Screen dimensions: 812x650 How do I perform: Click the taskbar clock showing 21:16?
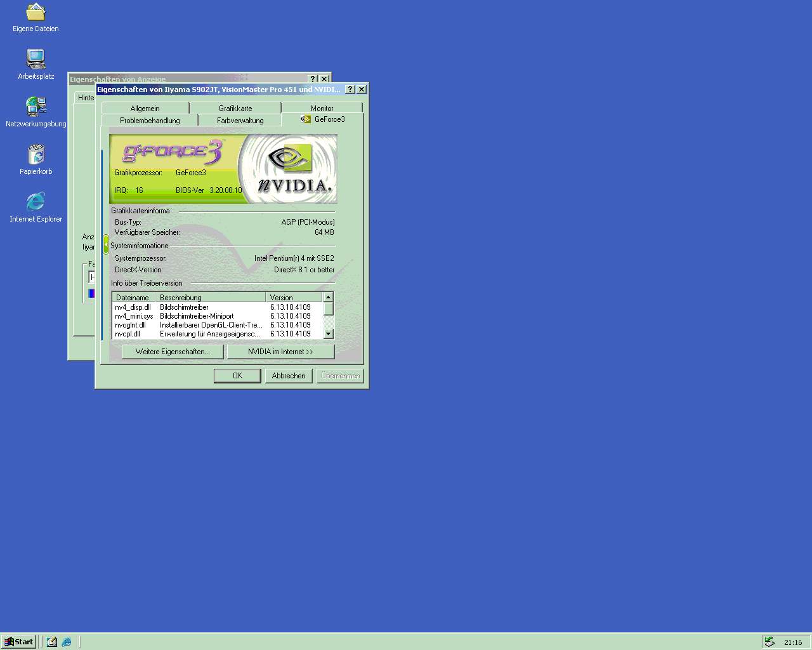[793, 642]
